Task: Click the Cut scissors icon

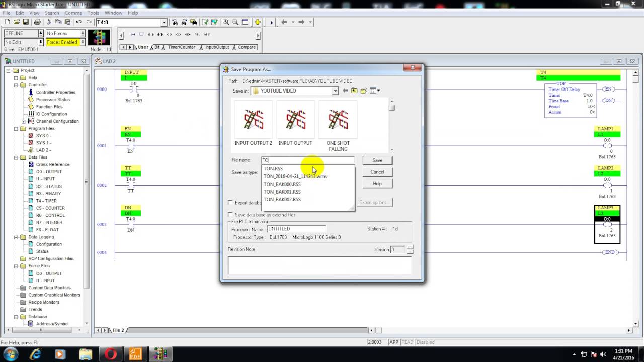Action: pos(49,22)
